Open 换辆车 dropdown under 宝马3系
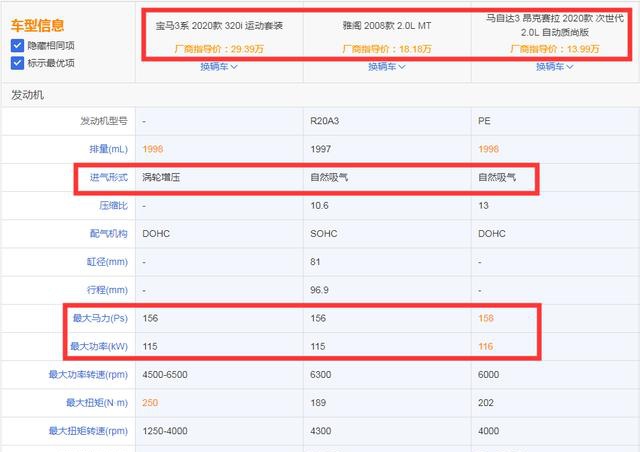The image size is (640, 452). point(218,67)
